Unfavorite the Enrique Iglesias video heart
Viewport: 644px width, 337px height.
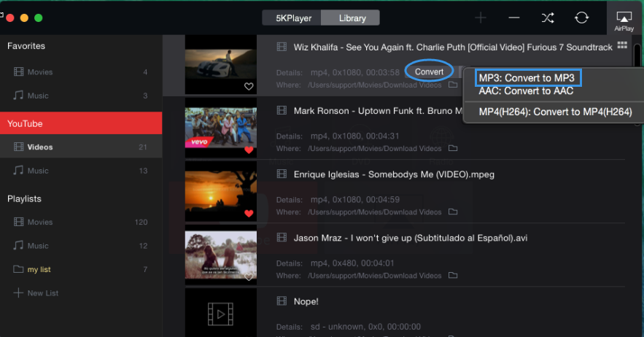pos(249,213)
